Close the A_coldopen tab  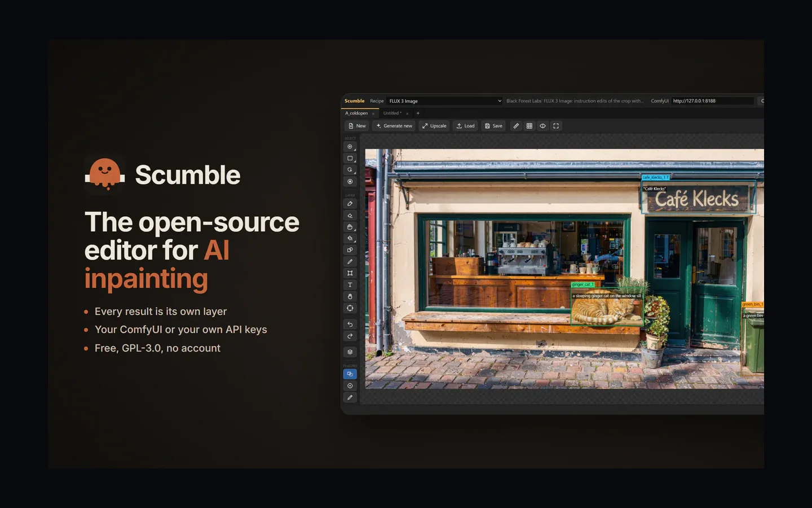point(373,113)
